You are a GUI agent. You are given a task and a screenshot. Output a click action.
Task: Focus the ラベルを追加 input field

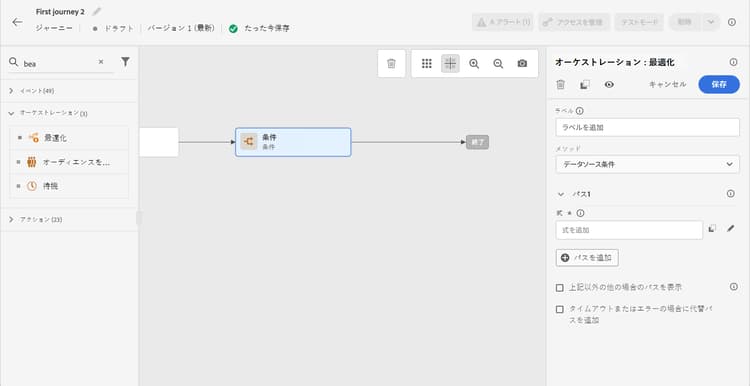click(x=648, y=127)
